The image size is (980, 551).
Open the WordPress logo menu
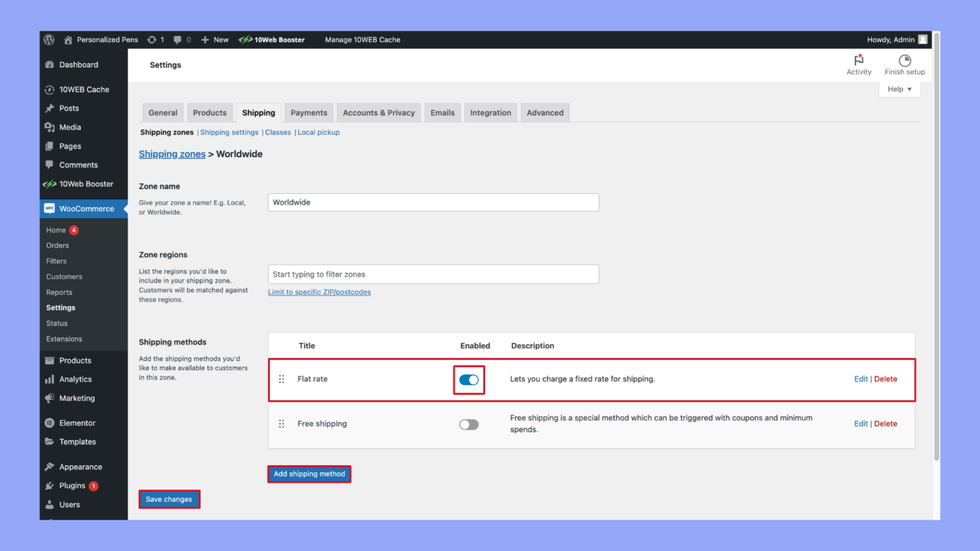click(x=50, y=40)
